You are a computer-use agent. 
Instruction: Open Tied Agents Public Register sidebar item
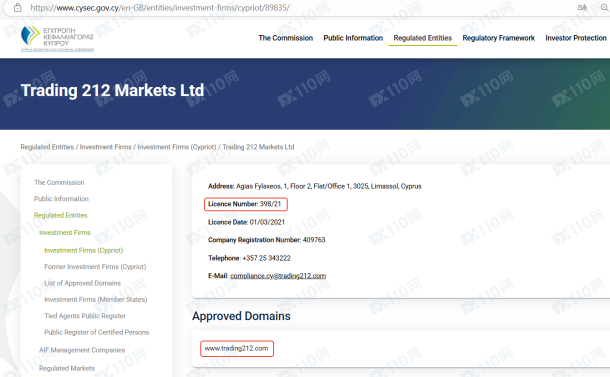(x=85, y=316)
